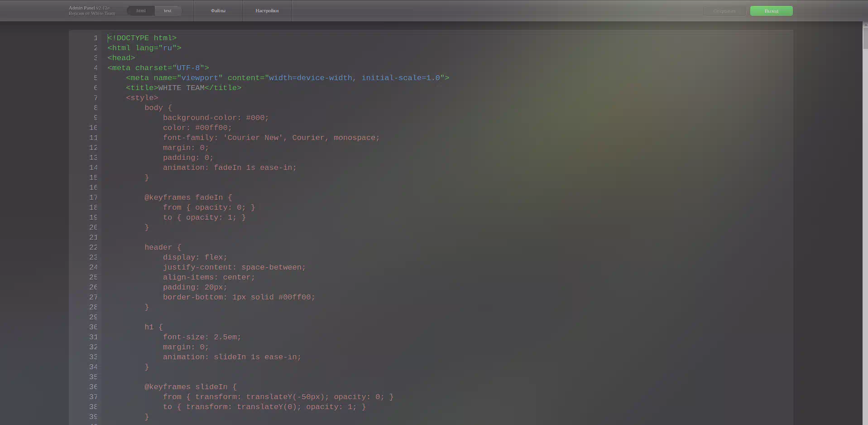This screenshot has height=425, width=868.
Task: Switch editor to text mode
Action: click(168, 11)
